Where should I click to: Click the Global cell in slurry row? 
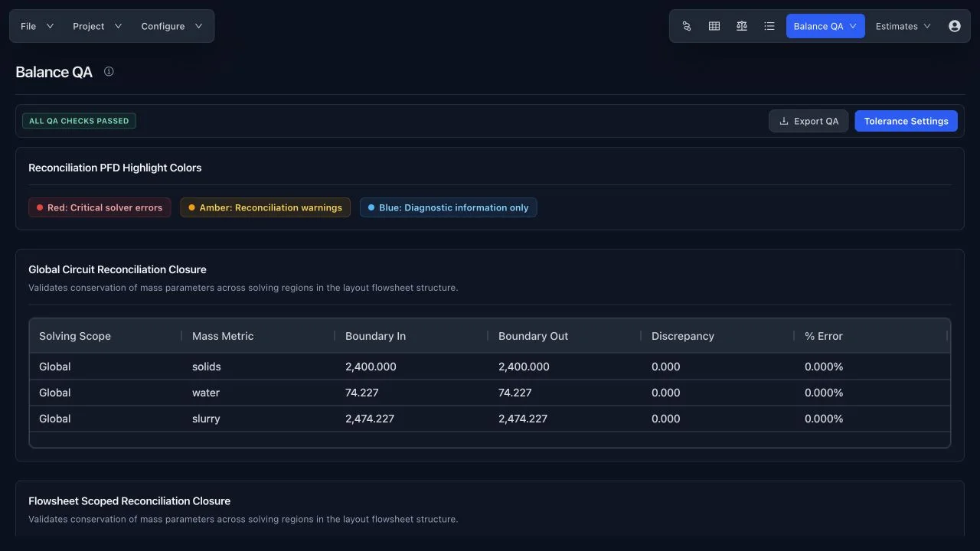tap(106, 419)
